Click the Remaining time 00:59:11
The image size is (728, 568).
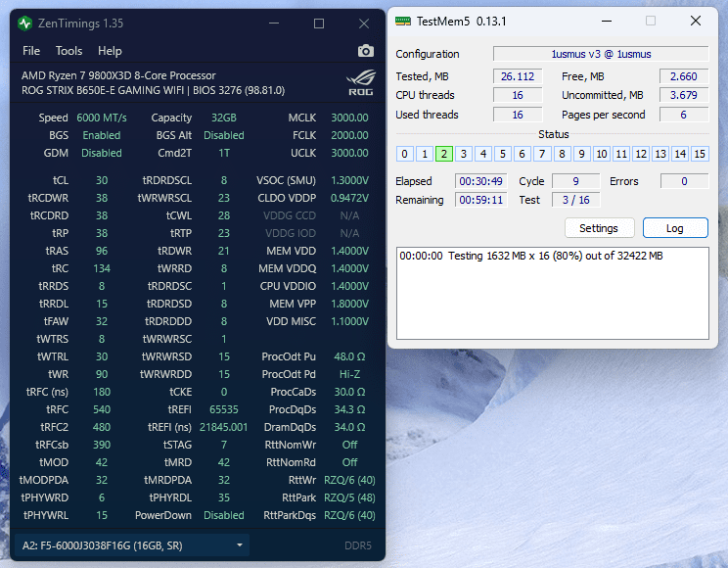pyautogui.click(x=480, y=200)
